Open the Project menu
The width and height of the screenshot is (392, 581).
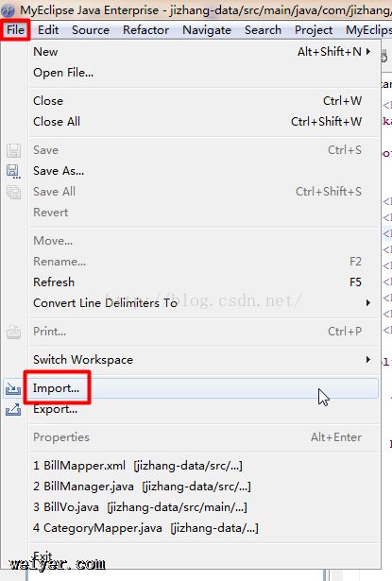click(x=314, y=30)
